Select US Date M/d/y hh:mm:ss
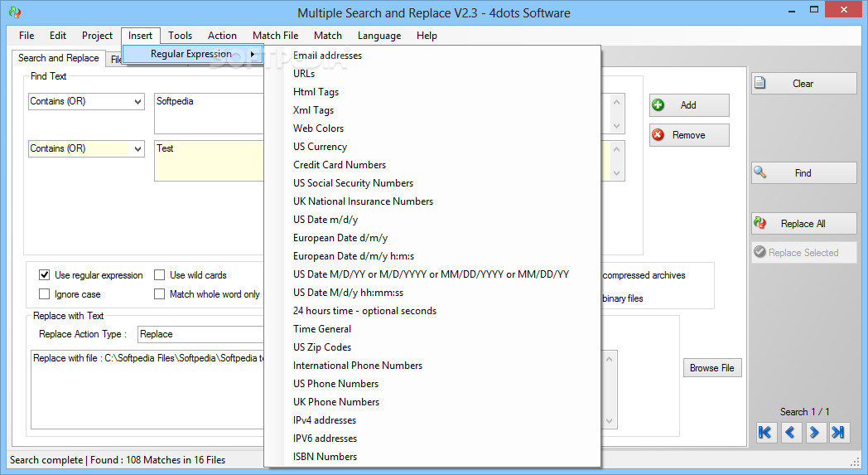868x475 pixels. (x=432, y=292)
